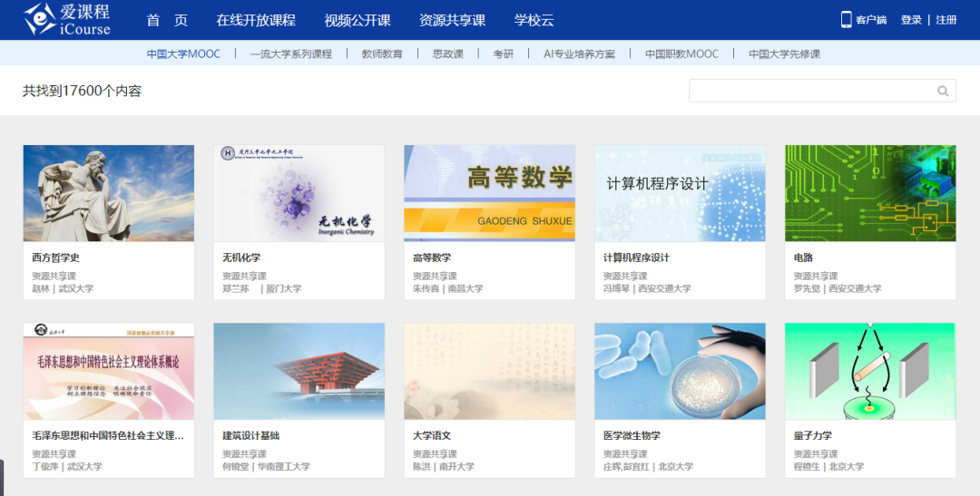The width and height of the screenshot is (980, 496).
Task: Click 庄辉,彭宜红 | 北京大学 text
Action: pos(648,467)
